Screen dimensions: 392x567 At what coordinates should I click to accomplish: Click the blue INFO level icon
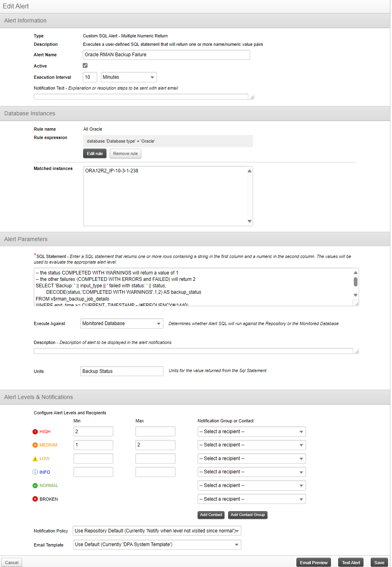[35, 472]
